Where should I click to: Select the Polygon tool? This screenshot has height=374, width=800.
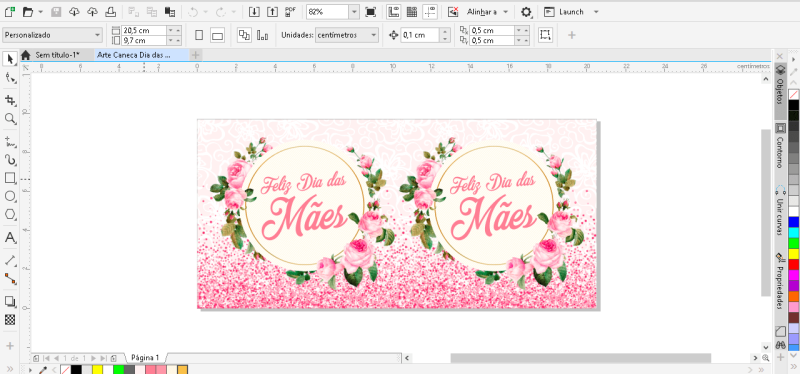tap(10, 214)
